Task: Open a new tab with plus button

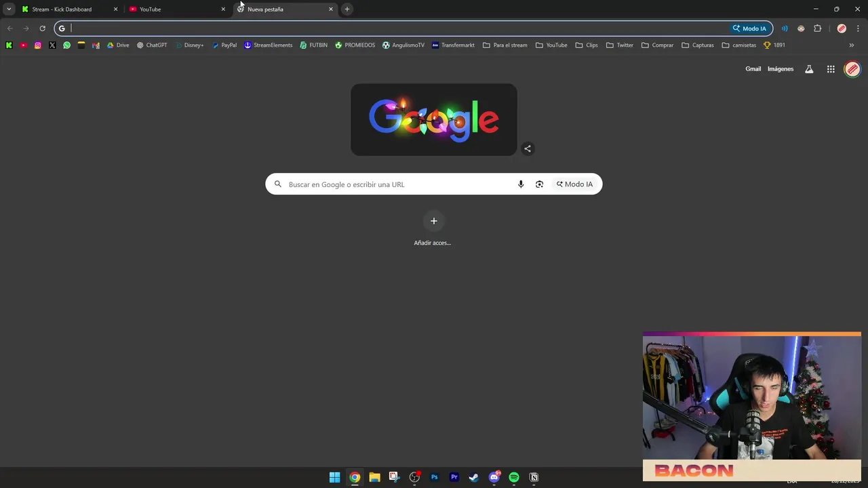Action: pyautogui.click(x=347, y=9)
